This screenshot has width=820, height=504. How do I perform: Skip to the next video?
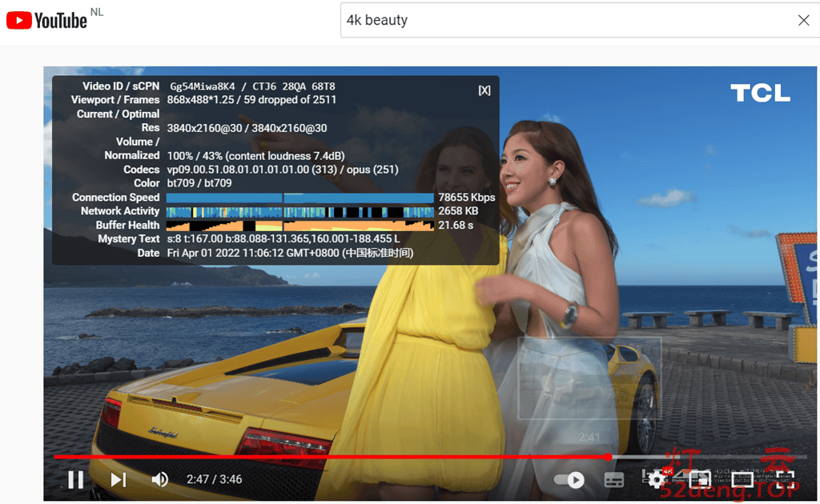(x=119, y=479)
